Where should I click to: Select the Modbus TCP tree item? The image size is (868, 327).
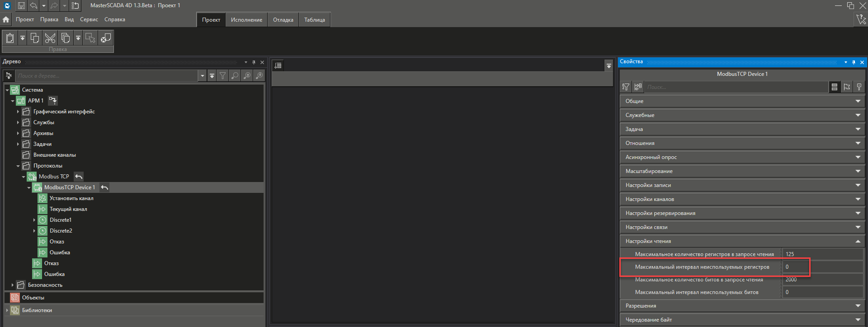point(54,177)
